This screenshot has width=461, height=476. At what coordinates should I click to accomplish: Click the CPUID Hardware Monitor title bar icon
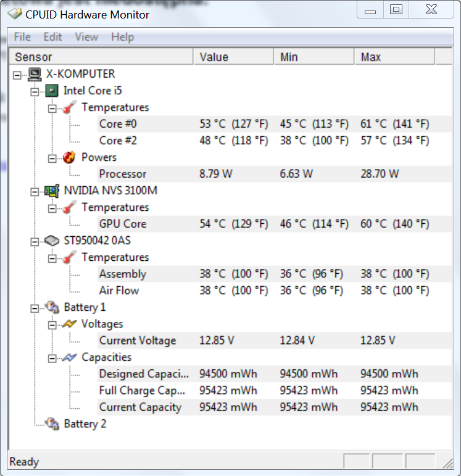point(15,14)
